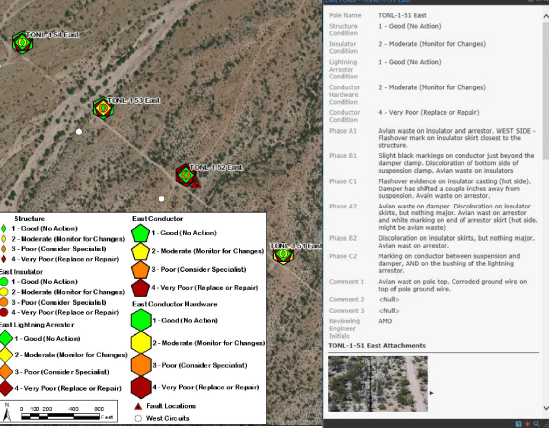Show the next attachment with the arrow
This screenshot has width=549, height=428.
click(431, 393)
